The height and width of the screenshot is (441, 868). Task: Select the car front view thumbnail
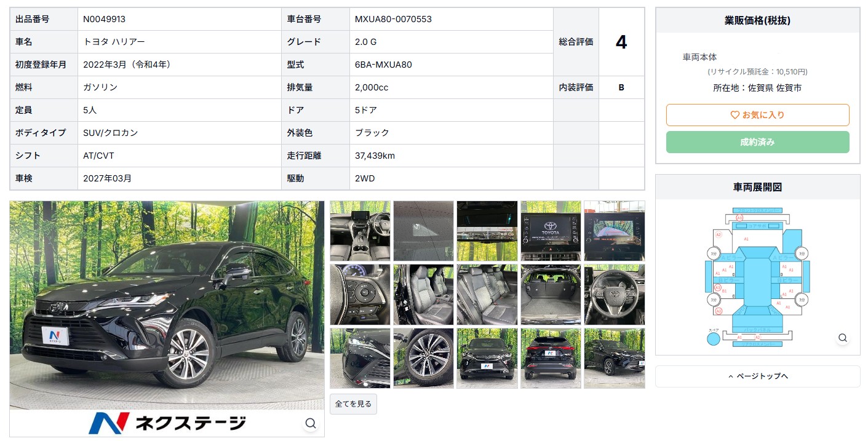point(487,358)
